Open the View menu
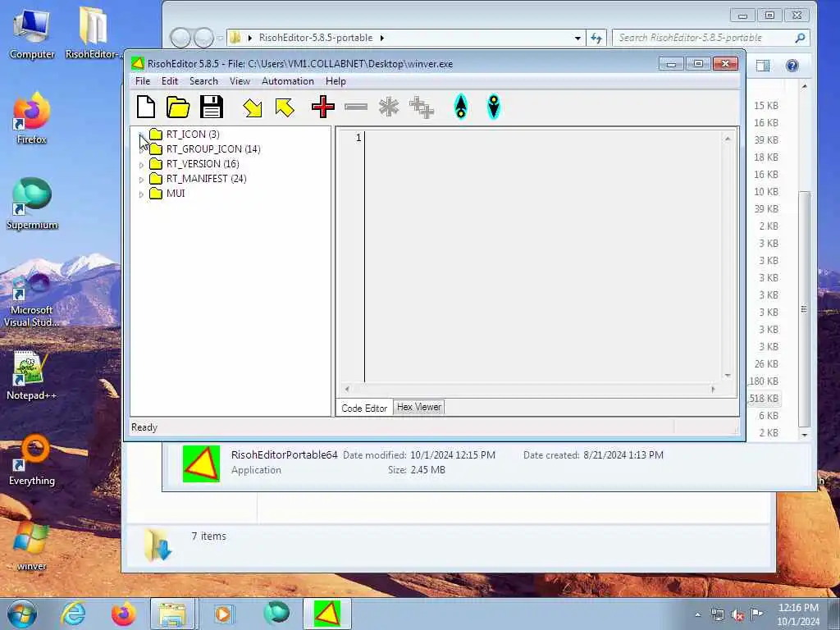Screen dimensions: 840x630 240,81
